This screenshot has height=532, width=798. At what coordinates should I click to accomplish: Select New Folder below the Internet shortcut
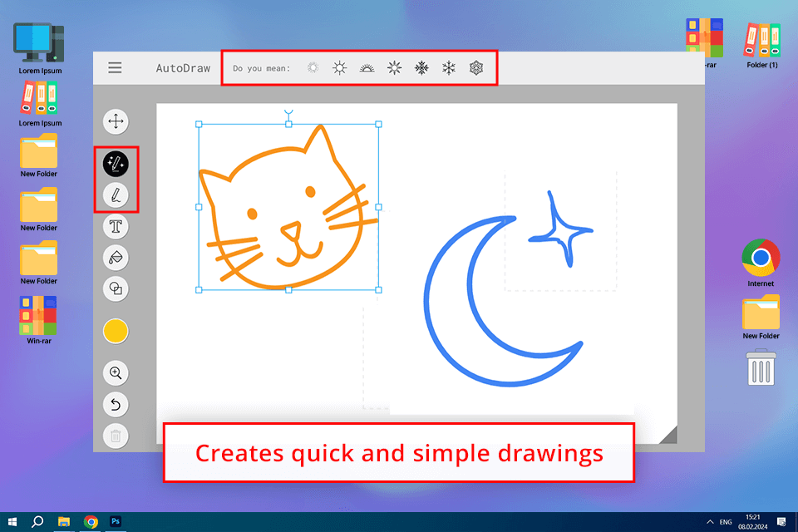761,318
